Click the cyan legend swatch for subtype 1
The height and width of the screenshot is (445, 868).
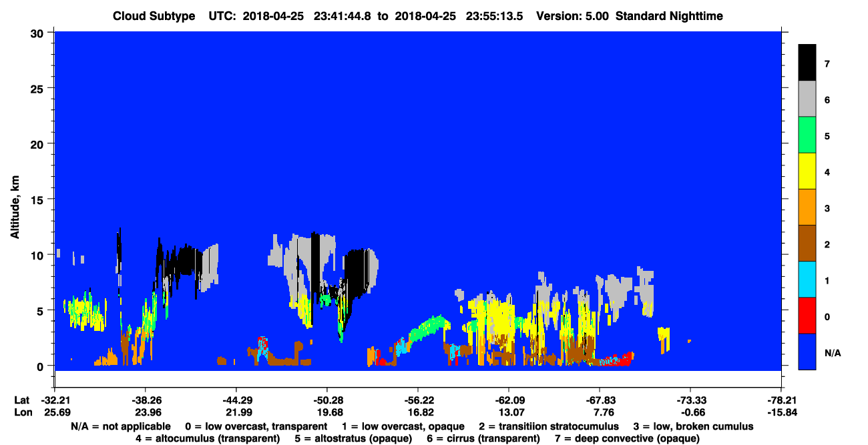tap(807, 279)
